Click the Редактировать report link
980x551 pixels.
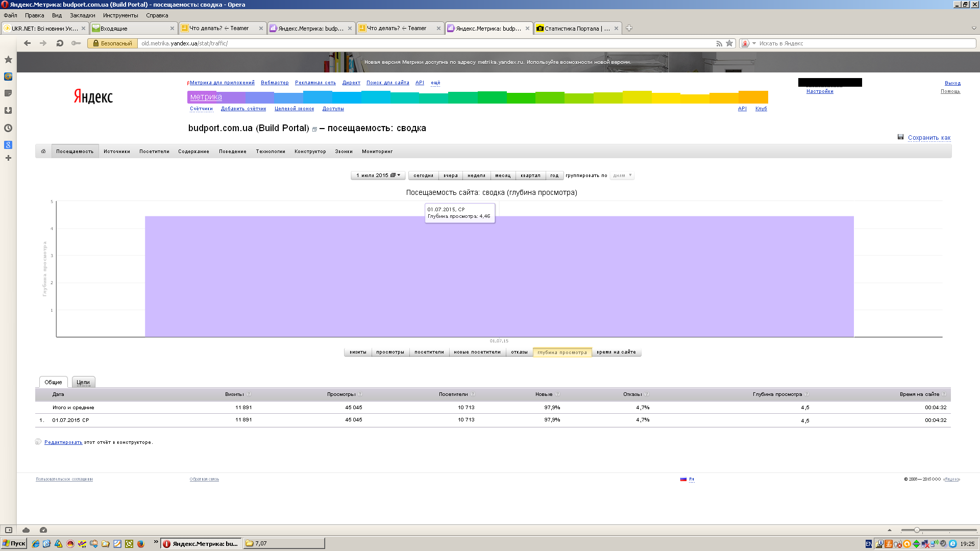coord(63,442)
